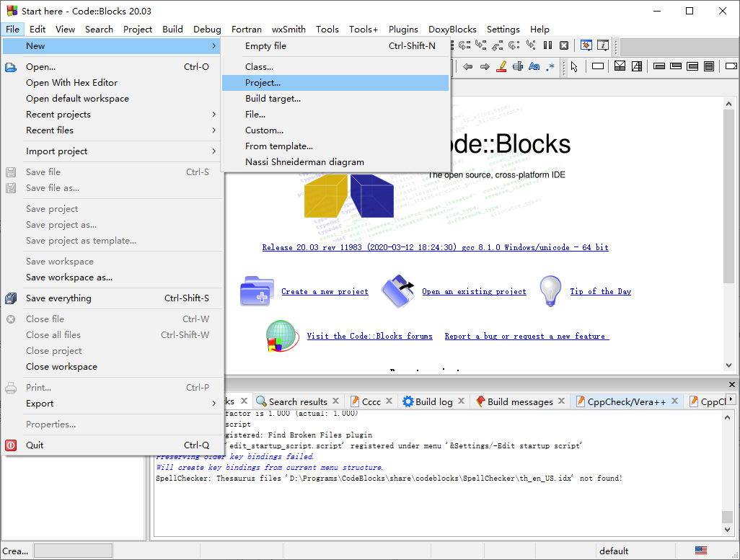Select the Nassi do-while loop tool icon
This screenshot has height=560, width=740.
coord(676,66)
